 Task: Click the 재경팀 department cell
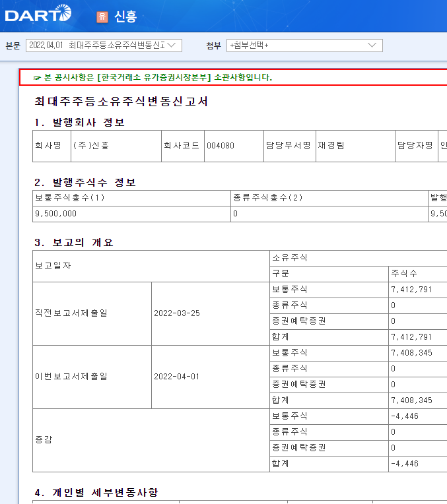pos(355,146)
